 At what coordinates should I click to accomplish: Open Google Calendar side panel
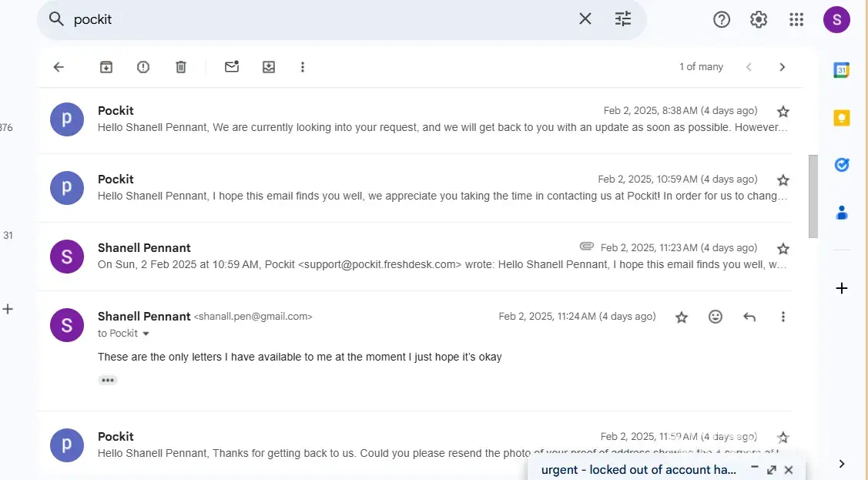[842, 70]
